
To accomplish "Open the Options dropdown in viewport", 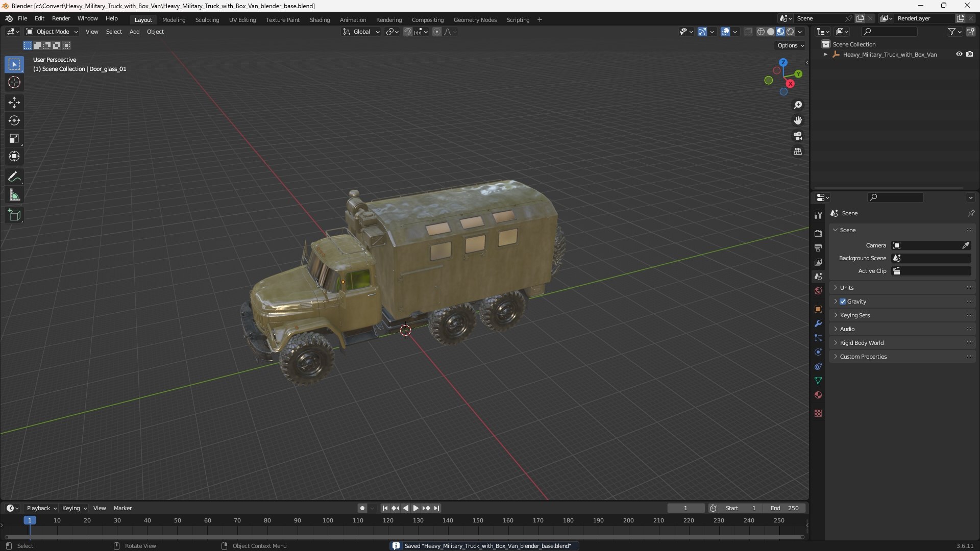I will tap(791, 45).
